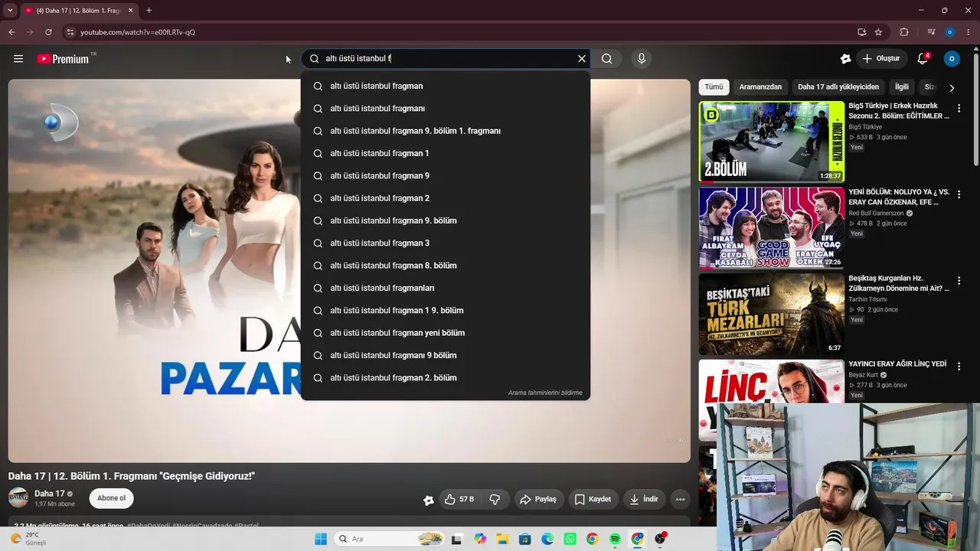Viewport: 980px width, 551px height.
Task: Select suggestion "altı üstü istanbul fragman 8. bölüm"
Action: click(x=446, y=266)
